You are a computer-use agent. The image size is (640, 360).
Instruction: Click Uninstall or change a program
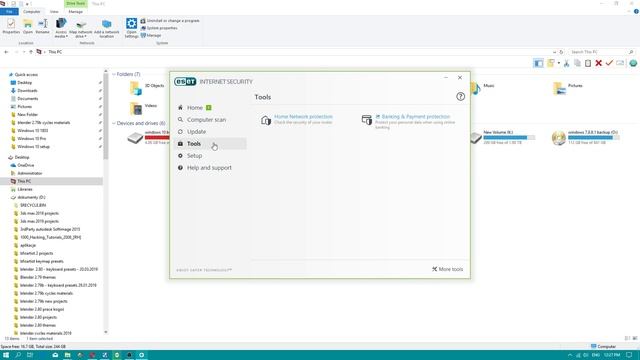[170, 21]
